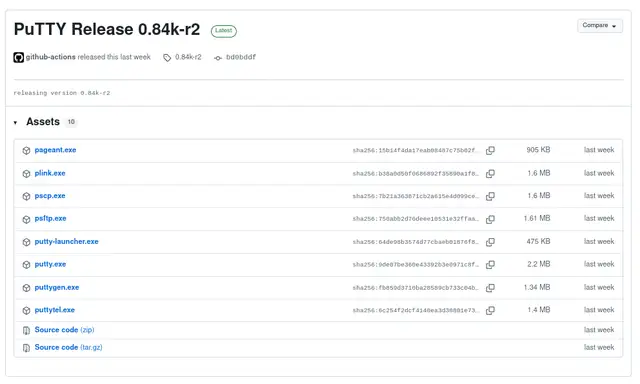Viewport: 640px width, 384px height.
Task: Click the package icon beside pageant.exe
Action: (27, 151)
